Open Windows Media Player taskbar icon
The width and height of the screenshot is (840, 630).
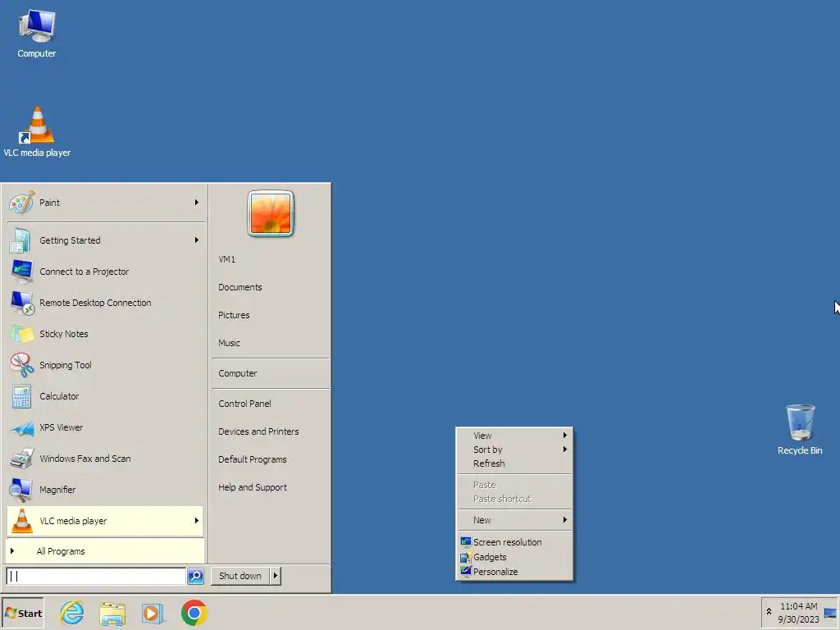[153, 613]
